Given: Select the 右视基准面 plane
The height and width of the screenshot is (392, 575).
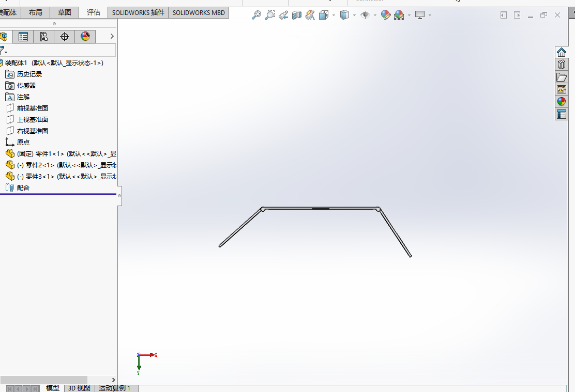Looking at the screenshot, I should 27,131.
